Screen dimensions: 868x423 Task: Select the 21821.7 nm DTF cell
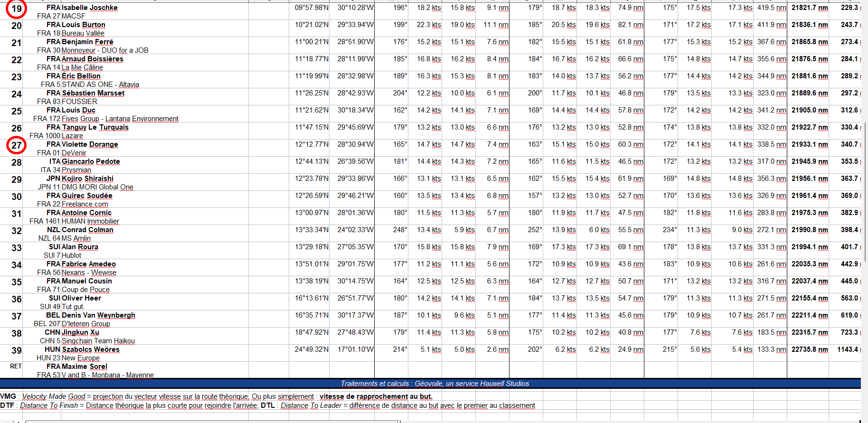click(809, 8)
